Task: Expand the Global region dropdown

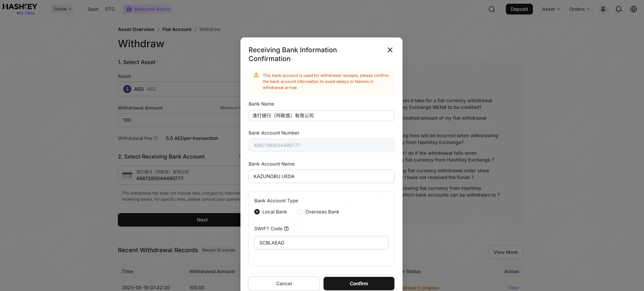Action: pyautogui.click(x=62, y=9)
